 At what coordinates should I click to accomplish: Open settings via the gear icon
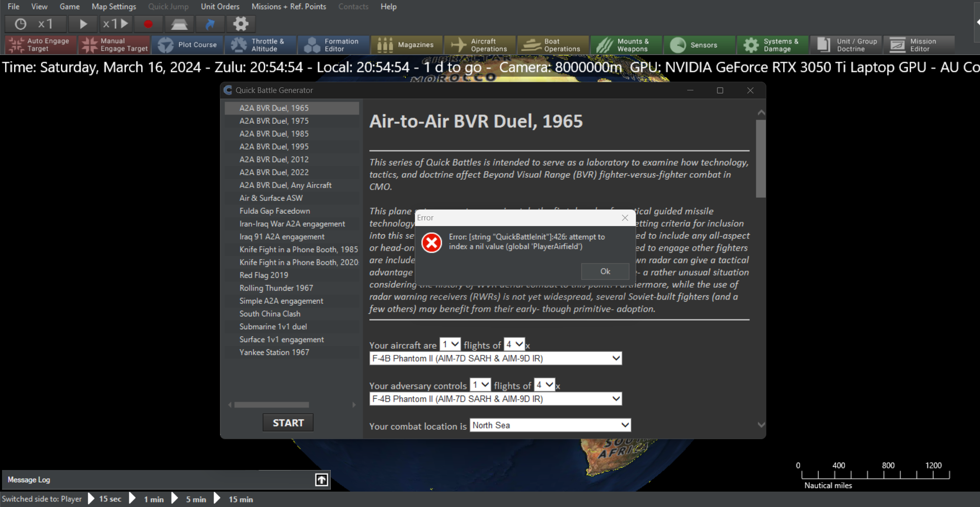tap(241, 24)
